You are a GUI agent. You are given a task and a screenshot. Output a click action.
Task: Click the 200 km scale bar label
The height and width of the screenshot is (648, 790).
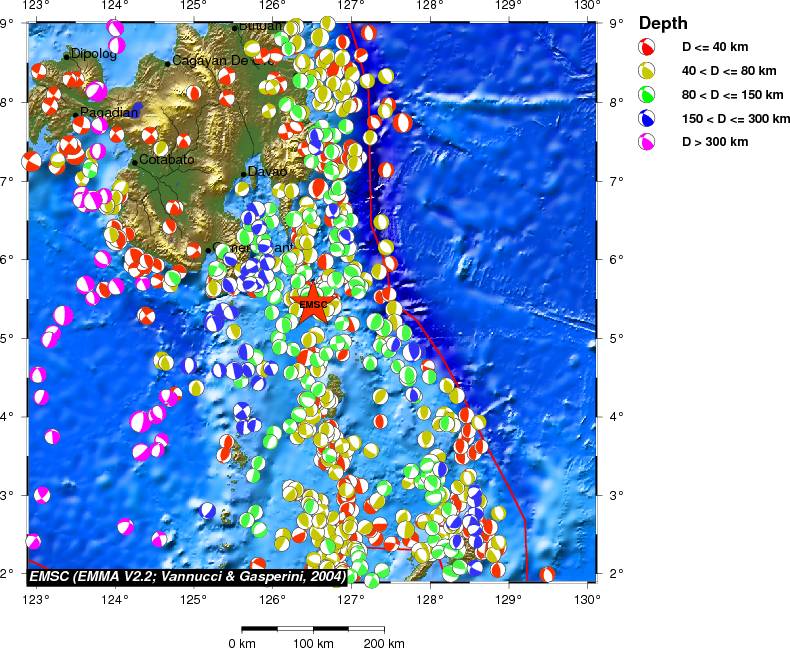coord(383,642)
